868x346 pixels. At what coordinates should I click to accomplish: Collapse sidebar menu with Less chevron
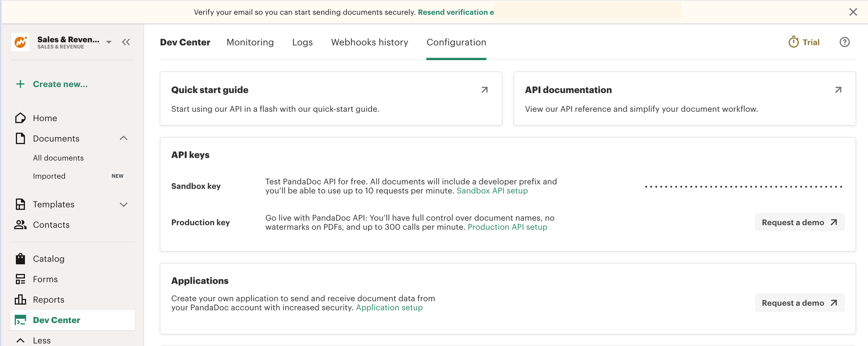pyautogui.click(x=20, y=340)
